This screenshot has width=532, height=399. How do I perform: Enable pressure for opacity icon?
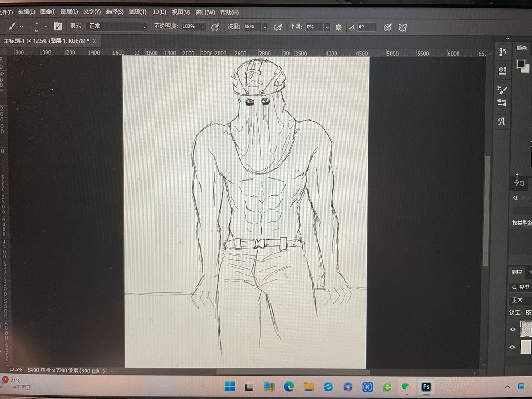[x=215, y=27]
